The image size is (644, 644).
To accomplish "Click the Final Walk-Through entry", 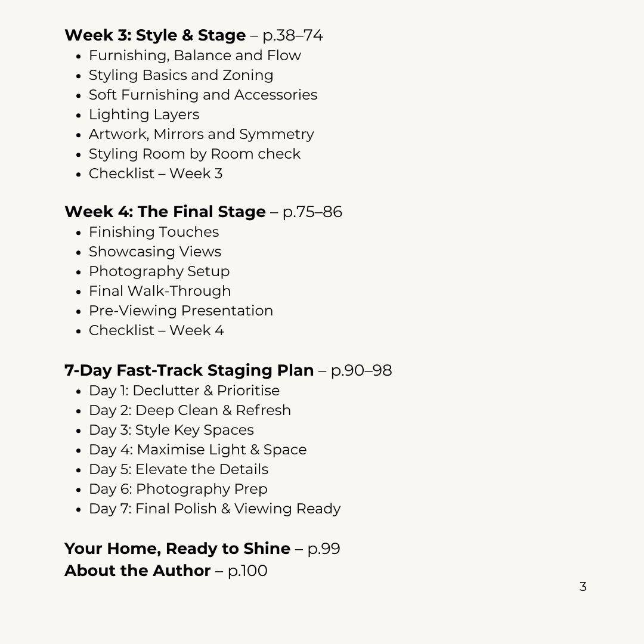I will tap(159, 291).
